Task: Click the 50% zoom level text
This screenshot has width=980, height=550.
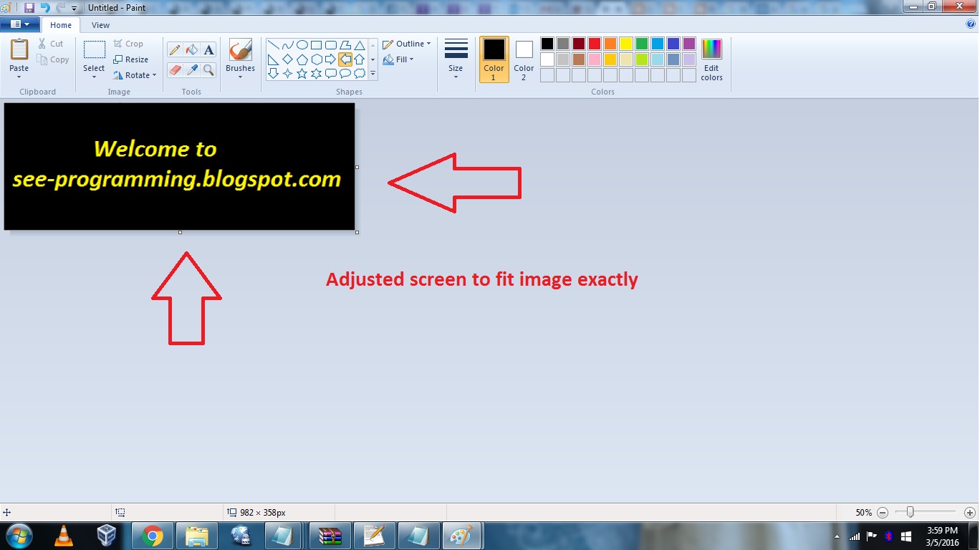Action: pos(863,513)
